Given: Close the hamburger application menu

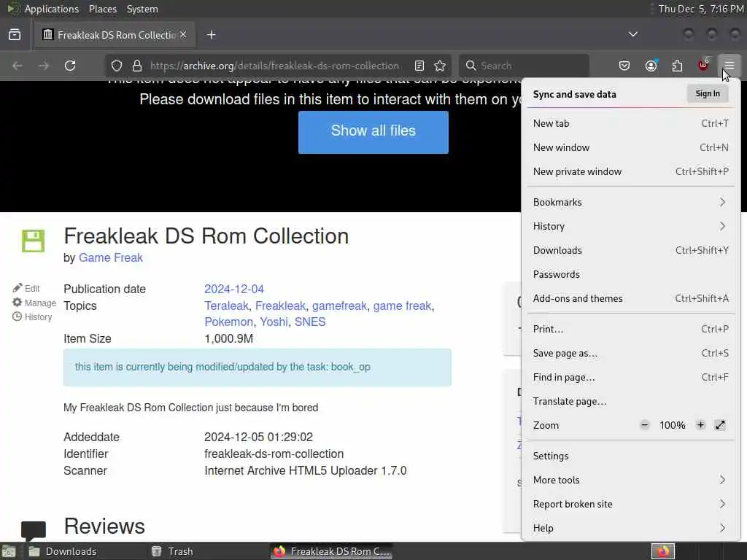Looking at the screenshot, I should point(729,66).
